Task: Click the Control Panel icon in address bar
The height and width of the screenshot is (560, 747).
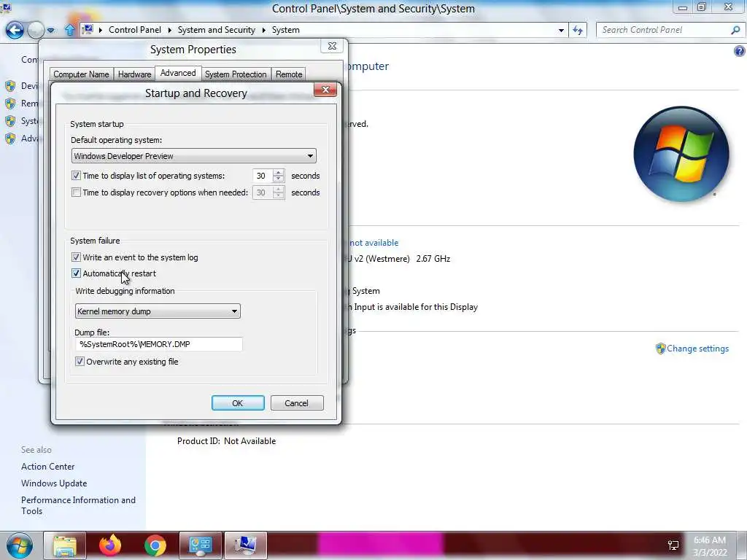Action: (x=88, y=29)
